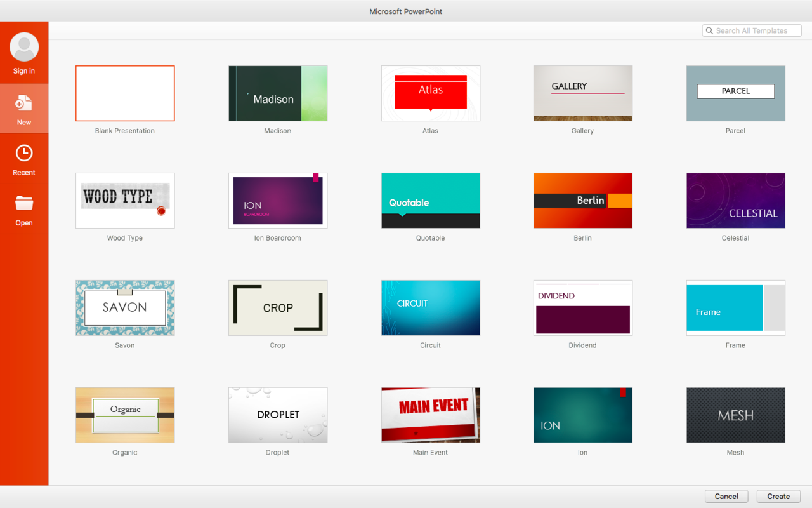812x508 pixels.
Task: Click the "Main Event" caption text
Action: [x=431, y=453]
